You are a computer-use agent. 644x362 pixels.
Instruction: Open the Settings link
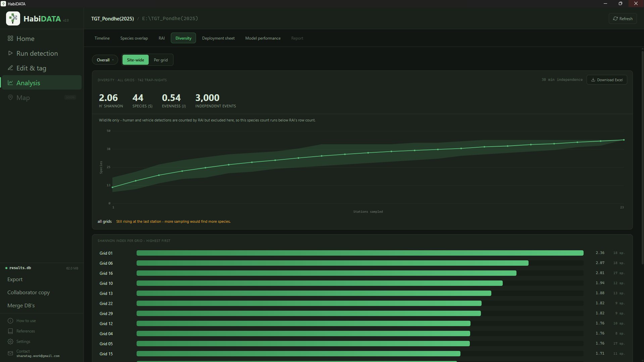[23, 342]
